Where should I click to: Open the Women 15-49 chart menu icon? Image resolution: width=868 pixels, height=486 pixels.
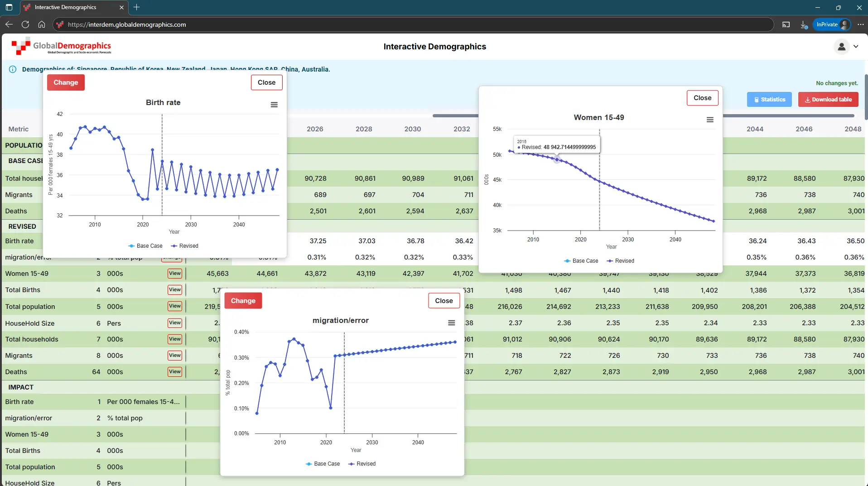(710, 120)
